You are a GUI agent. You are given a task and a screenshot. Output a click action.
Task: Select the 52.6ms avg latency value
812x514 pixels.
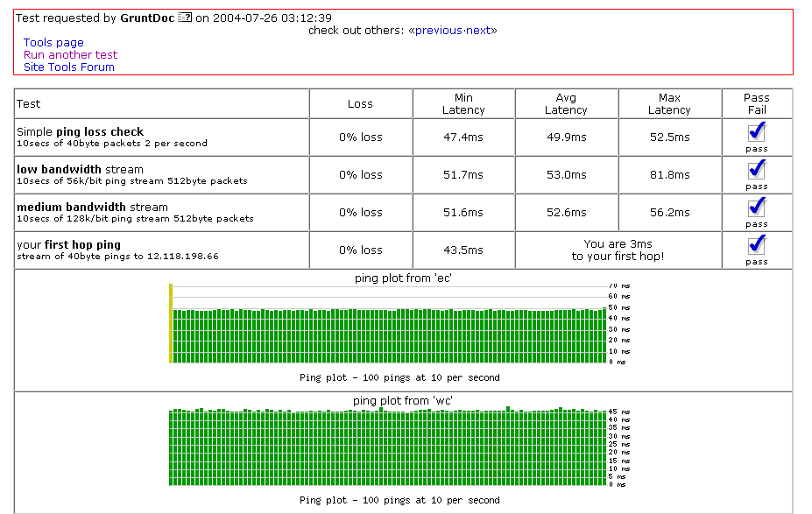pos(567,213)
